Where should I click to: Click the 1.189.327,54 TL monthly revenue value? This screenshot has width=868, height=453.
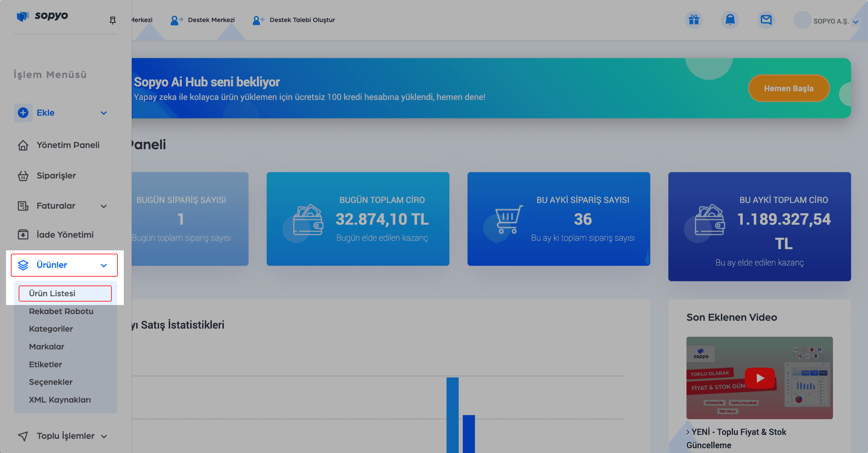click(x=784, y=231)
